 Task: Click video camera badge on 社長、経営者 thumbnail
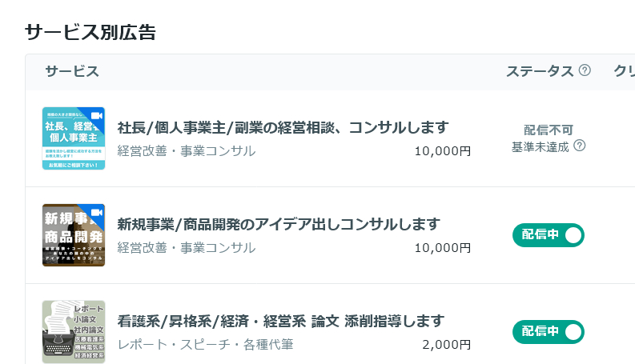pyautogui.click(x=98, y=115)
